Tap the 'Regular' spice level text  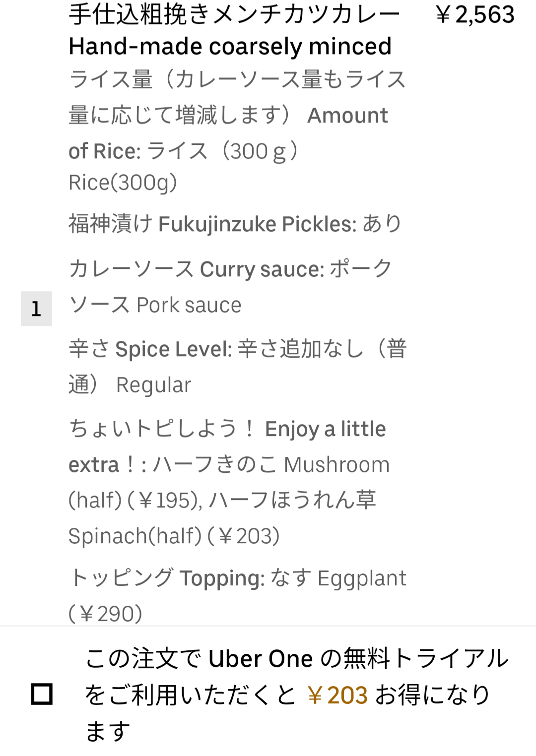coord(153,385)
